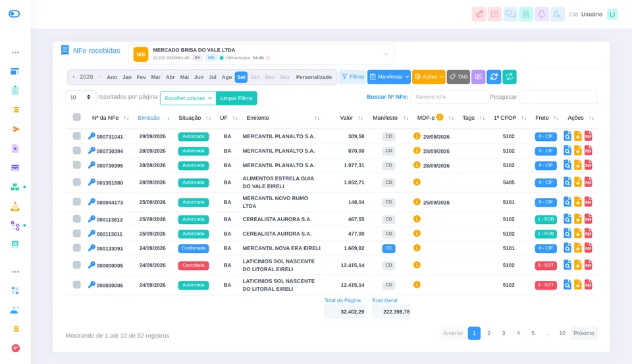Check the row for NFe 001361680

coord(76,182)
